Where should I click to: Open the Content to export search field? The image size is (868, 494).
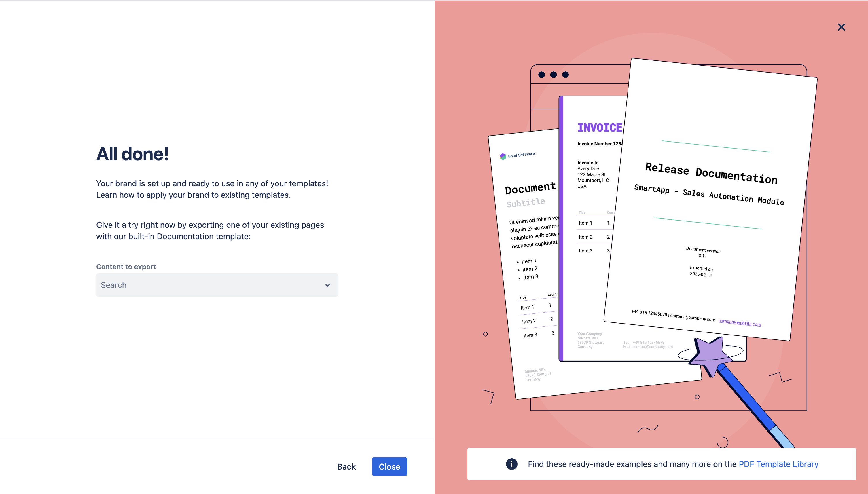tap(211, 285)
